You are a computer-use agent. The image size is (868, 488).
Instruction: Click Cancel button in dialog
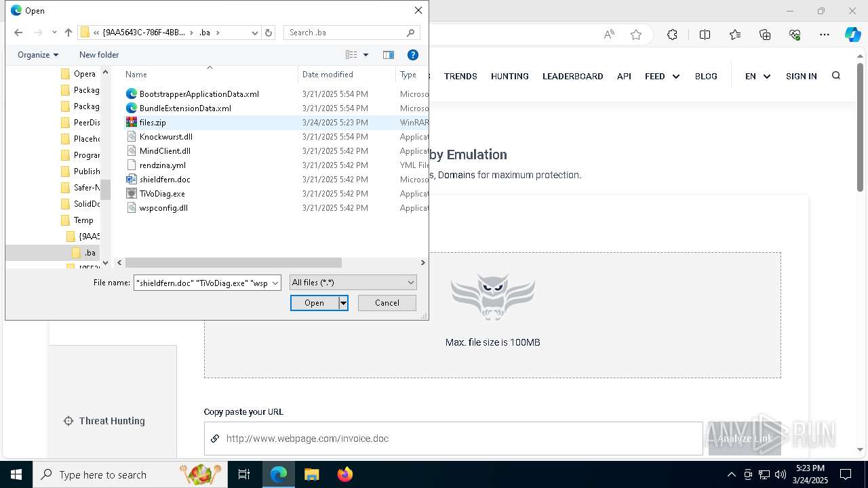click(x=387, y=303)
